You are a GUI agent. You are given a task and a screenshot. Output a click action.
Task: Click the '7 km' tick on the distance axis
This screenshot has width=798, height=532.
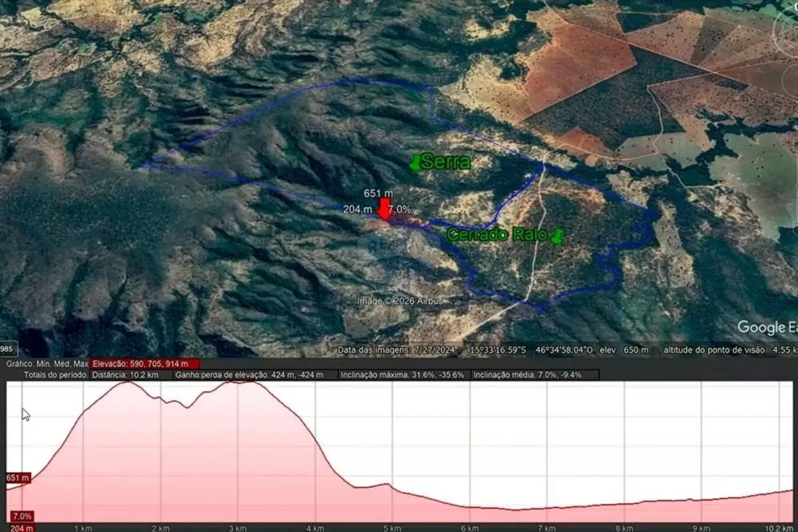click(x=547, y=528)
